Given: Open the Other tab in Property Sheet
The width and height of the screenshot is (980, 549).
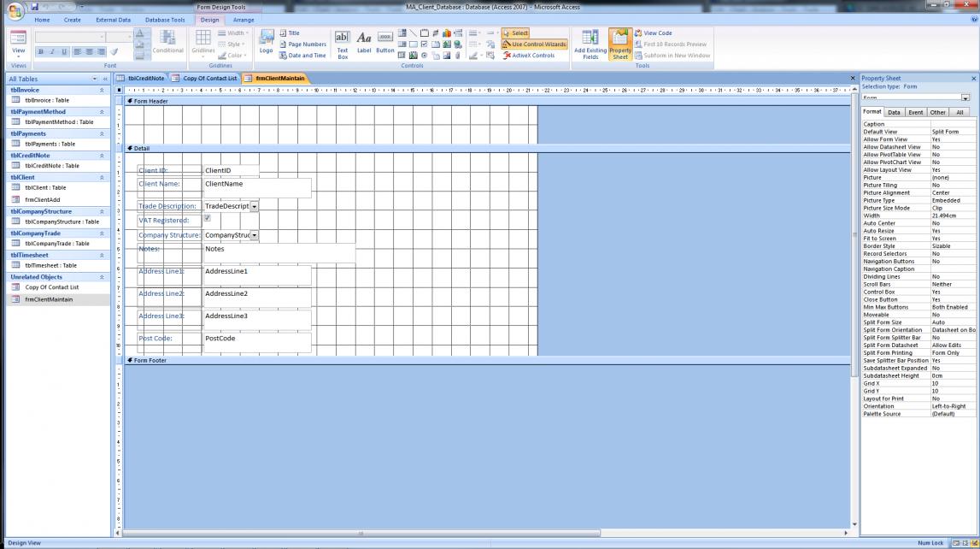Looking at the screenshot, I should (937, 113).
